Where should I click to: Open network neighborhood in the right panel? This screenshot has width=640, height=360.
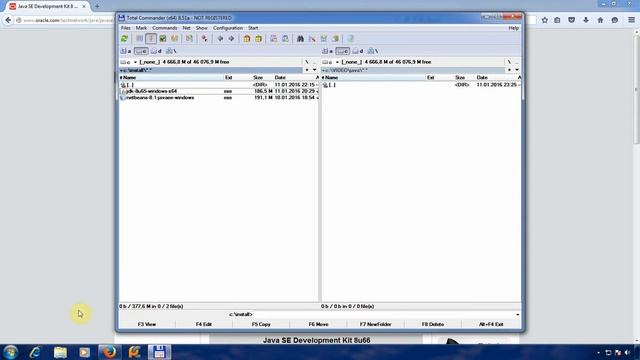(372, 51)
